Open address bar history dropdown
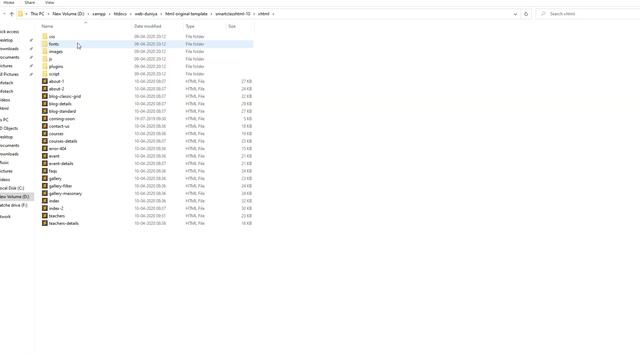Image resolution: width=640 pixels, height=360 pixels. coord(515,14)
